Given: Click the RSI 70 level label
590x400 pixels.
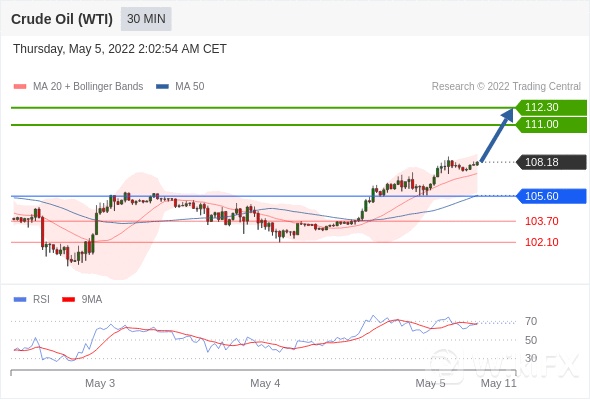Looking at the screenshot, I should click(531, 321).
